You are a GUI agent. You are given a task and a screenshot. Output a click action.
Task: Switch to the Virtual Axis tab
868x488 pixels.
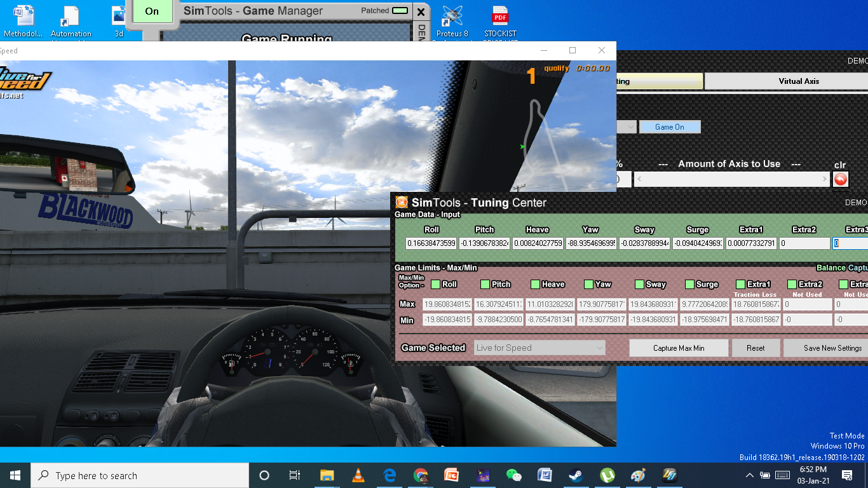pos(799,81)
